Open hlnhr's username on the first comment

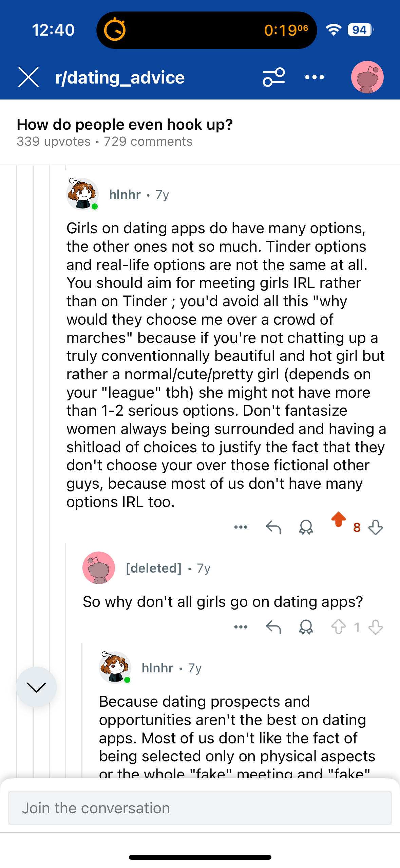[x=125, y=195]
